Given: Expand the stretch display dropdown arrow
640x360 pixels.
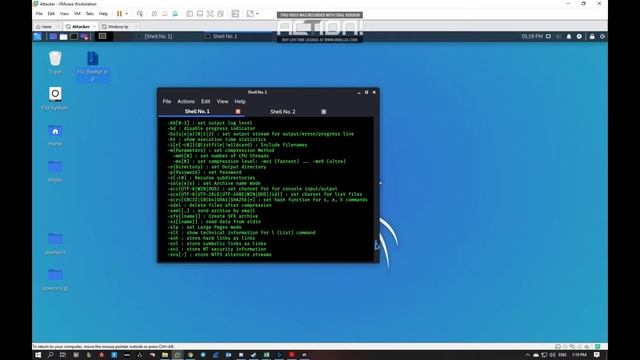Looking at the screenshot, I should coord(257,13).
